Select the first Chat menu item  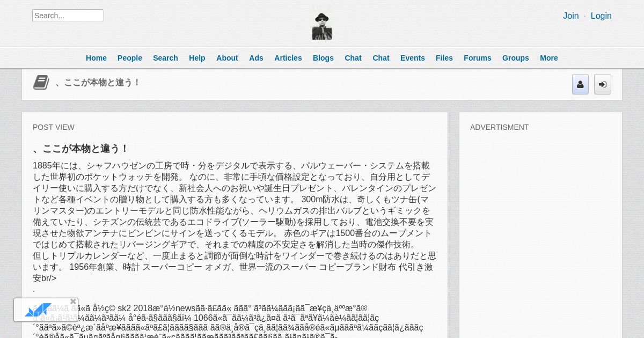point(353,58)
